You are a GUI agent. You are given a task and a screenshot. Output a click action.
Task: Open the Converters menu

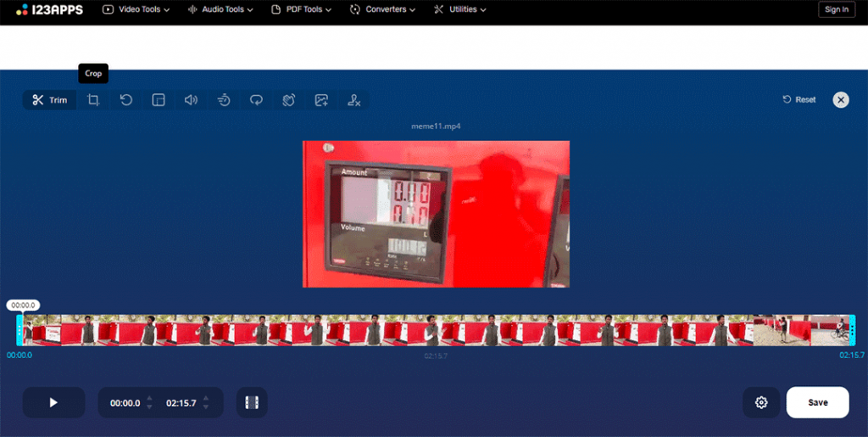[x=382, y=9]
